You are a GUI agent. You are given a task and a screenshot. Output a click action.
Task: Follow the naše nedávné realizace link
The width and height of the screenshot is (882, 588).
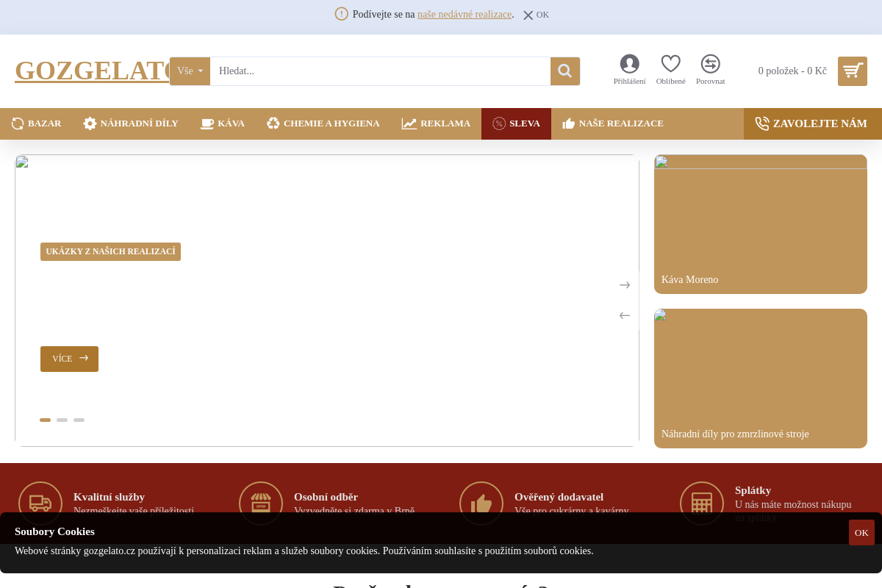pyautogui.click(x=465, y=15)
